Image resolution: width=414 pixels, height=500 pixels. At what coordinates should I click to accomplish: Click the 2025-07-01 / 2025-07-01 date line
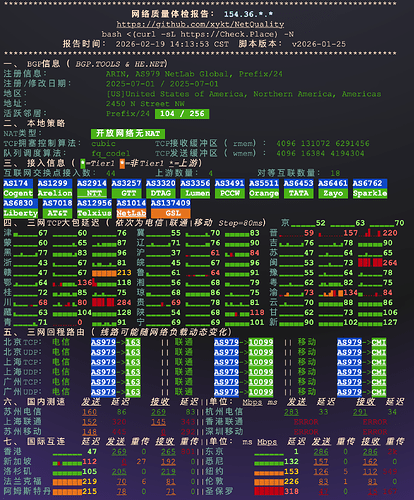(x=162, y=84)
